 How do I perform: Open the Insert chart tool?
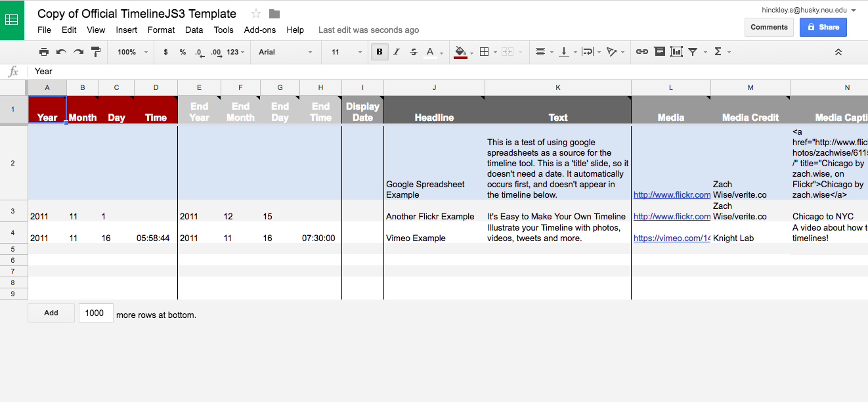(676, 51)
